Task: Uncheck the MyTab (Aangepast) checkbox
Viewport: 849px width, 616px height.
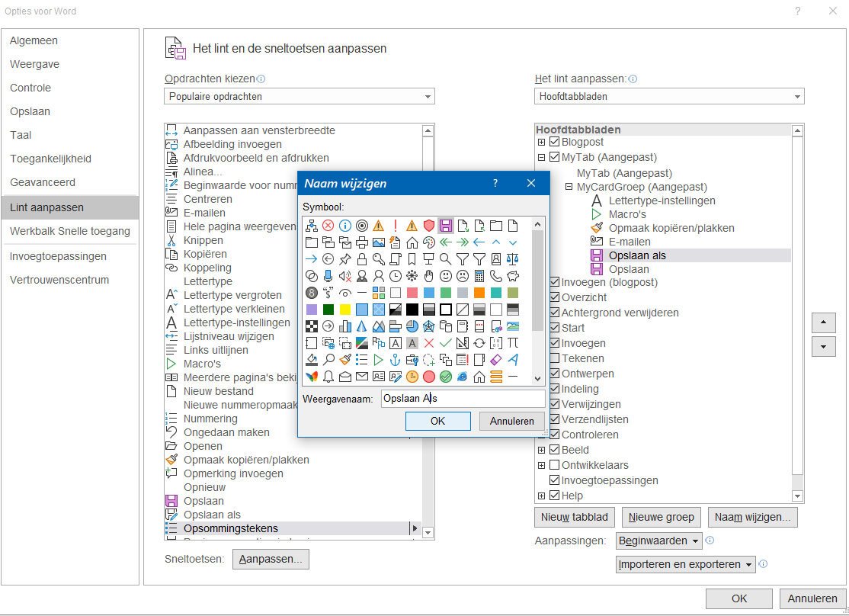Action: click(x=555, y=157)
